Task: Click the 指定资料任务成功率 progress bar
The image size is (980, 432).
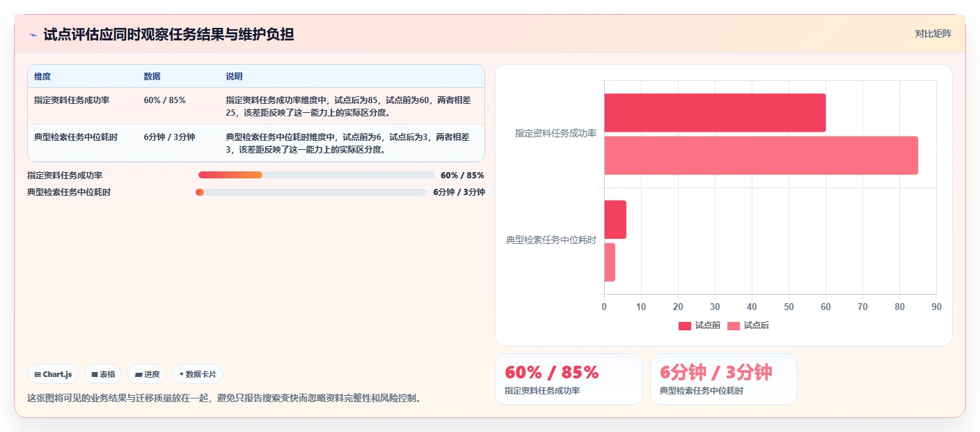Action: click(x=316, y=175)
